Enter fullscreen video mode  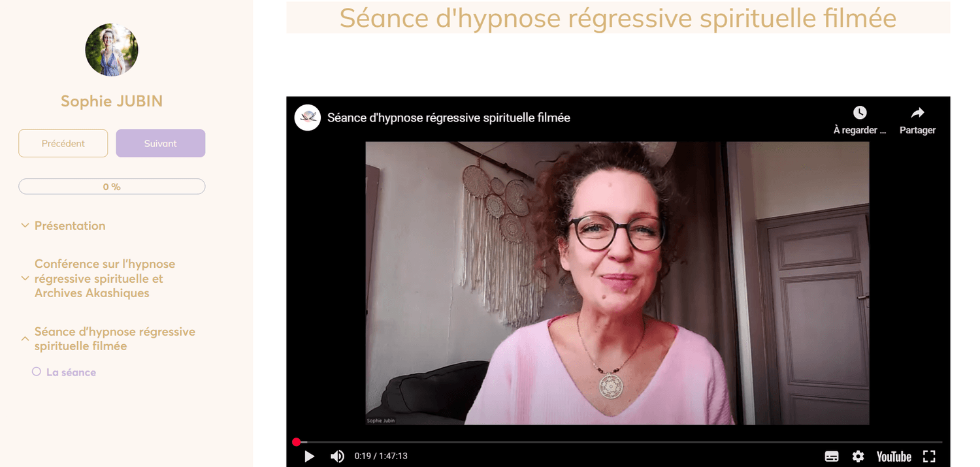point(929,457)
